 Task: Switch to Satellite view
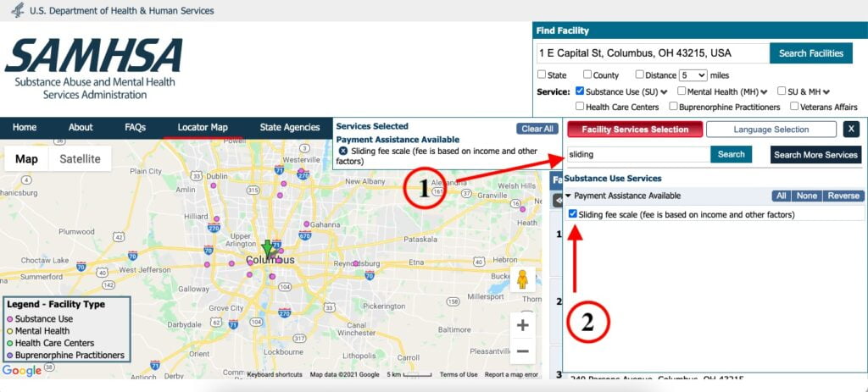click(x=81, y=159)
